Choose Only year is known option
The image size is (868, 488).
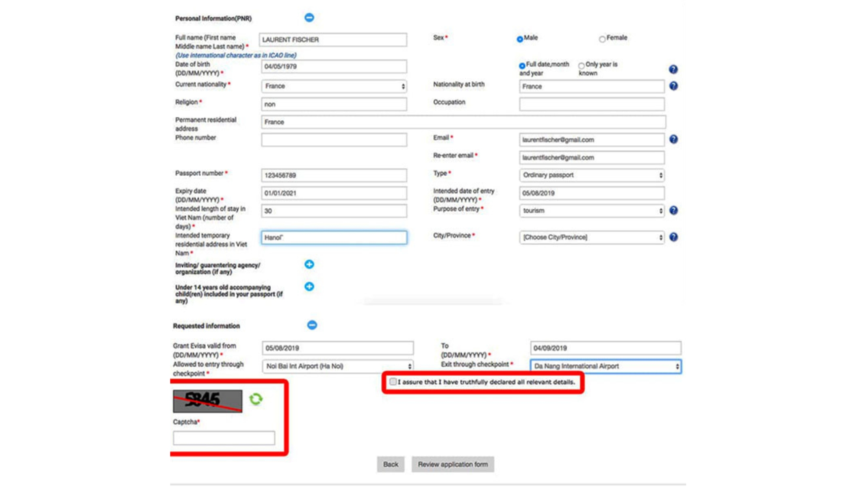click(581, 65)
